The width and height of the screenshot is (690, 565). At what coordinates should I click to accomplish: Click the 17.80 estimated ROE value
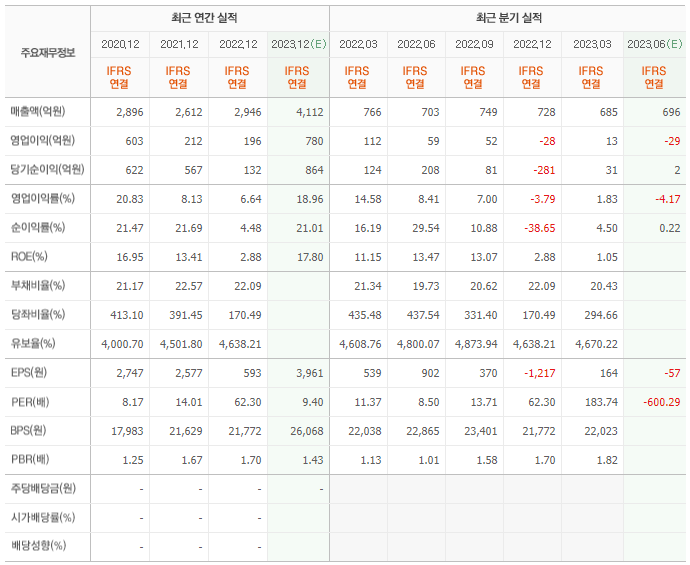click(310, 257)
